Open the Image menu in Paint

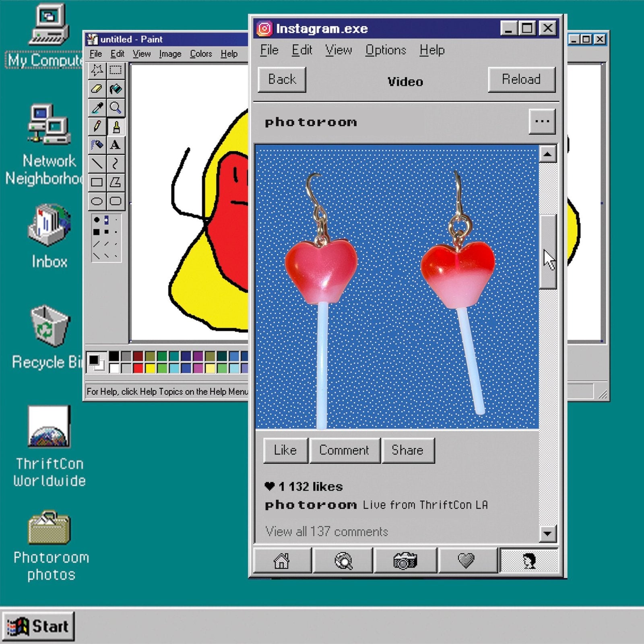(170, 54)
